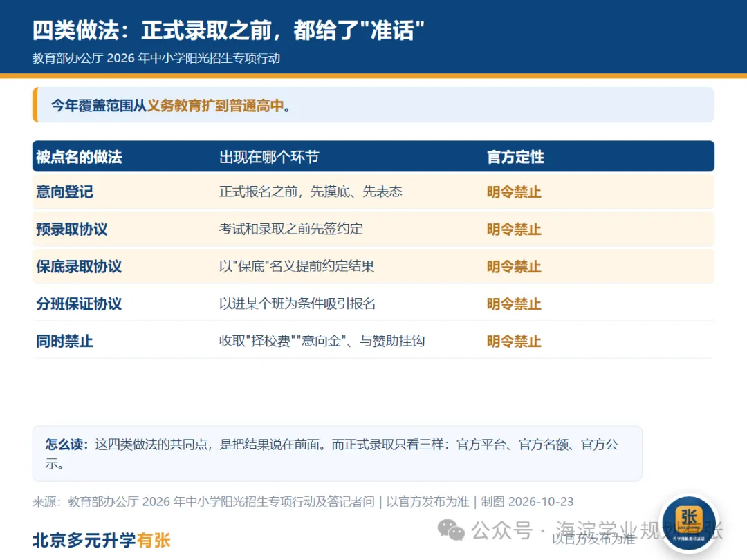
Task: Select the subtitle 教育部办公厅 2026 年中小学阳光招生专项行动
Action: [156, 58]
